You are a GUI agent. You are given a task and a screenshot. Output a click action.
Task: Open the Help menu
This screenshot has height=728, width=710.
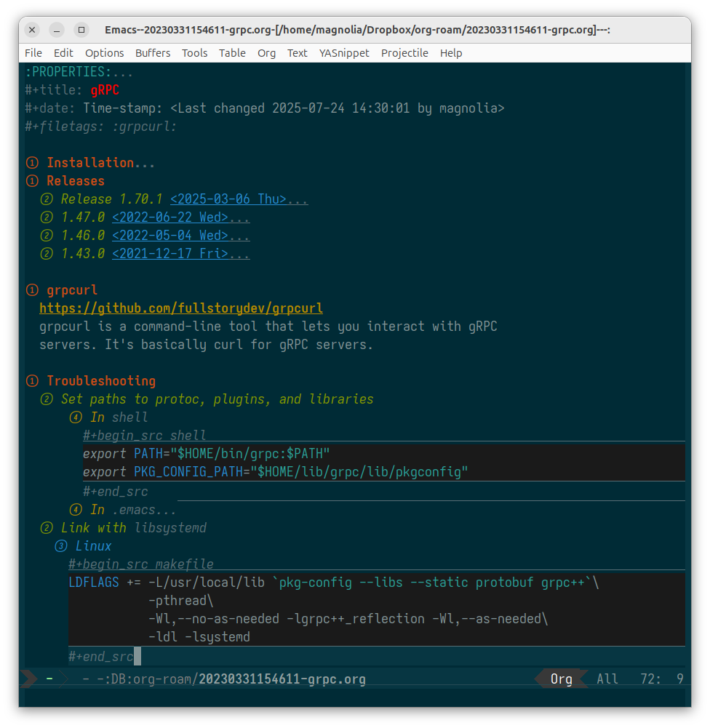pos(451,53)
